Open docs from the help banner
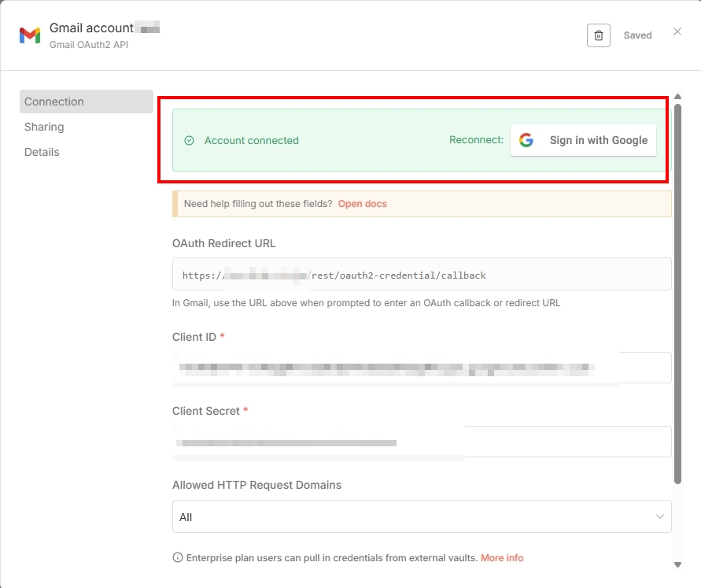 click(362, 203)
